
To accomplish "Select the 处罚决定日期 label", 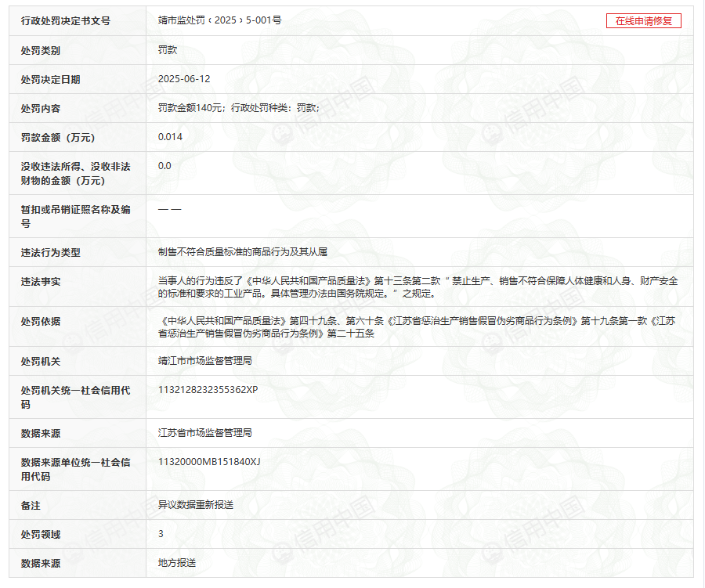I will 50,80.
